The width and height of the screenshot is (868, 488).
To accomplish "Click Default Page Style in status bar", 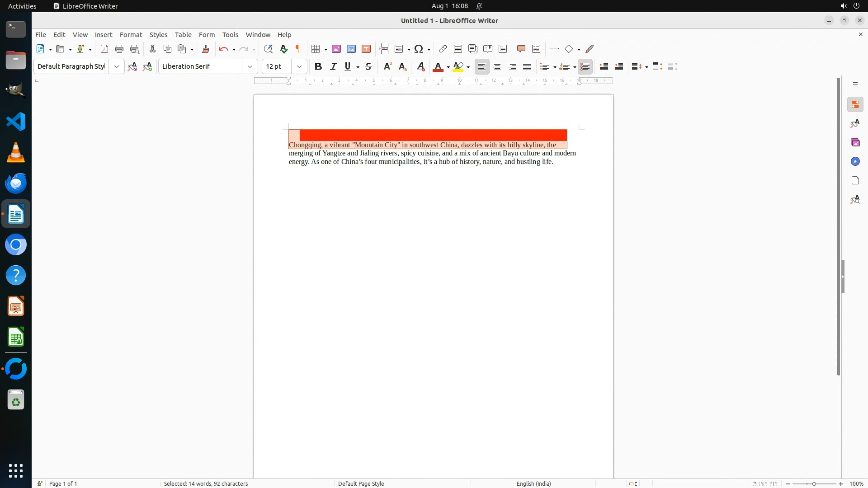I will click(361, 483).
